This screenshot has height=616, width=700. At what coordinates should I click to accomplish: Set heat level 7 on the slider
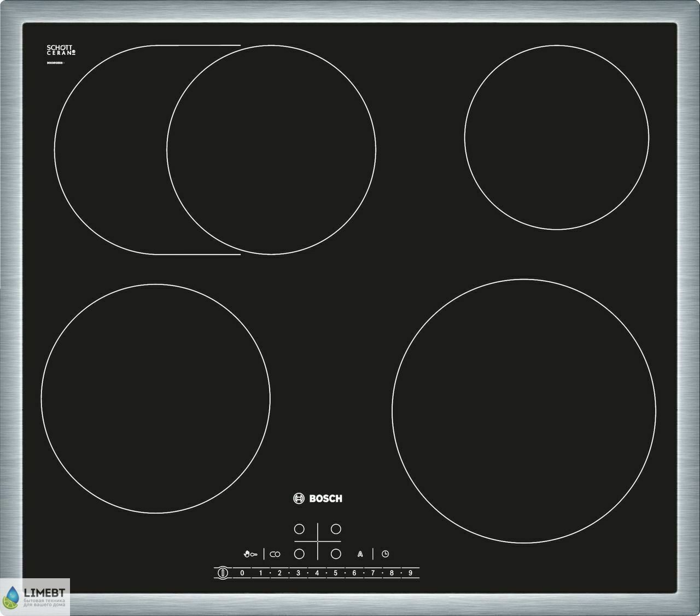click(373, 573)
